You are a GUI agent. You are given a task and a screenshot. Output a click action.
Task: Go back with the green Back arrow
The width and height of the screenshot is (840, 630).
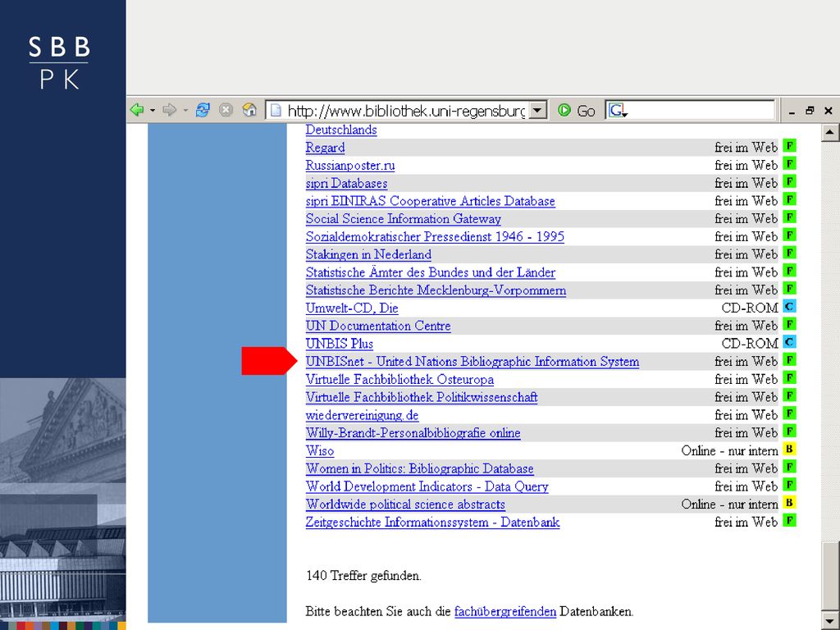[137, 110]
